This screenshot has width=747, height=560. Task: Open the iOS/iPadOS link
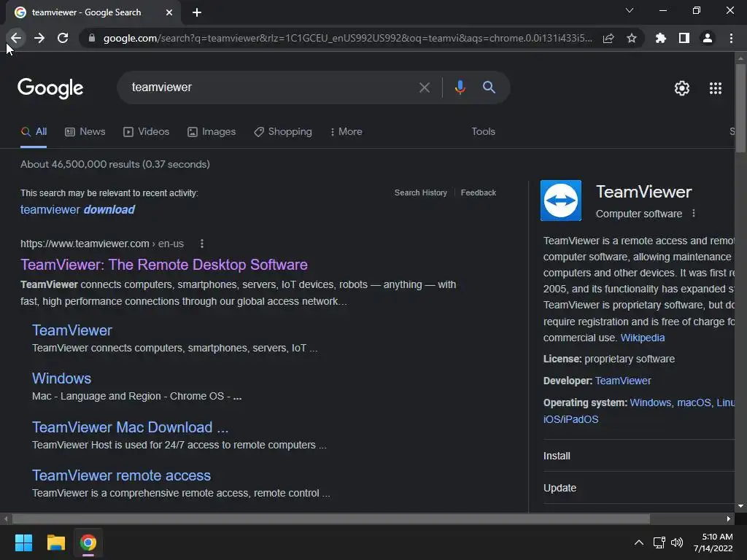(570, 419)
